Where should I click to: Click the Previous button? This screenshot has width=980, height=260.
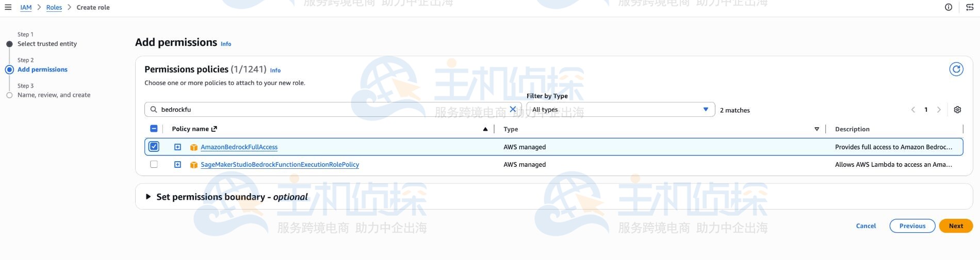click(x=912, y=226)
